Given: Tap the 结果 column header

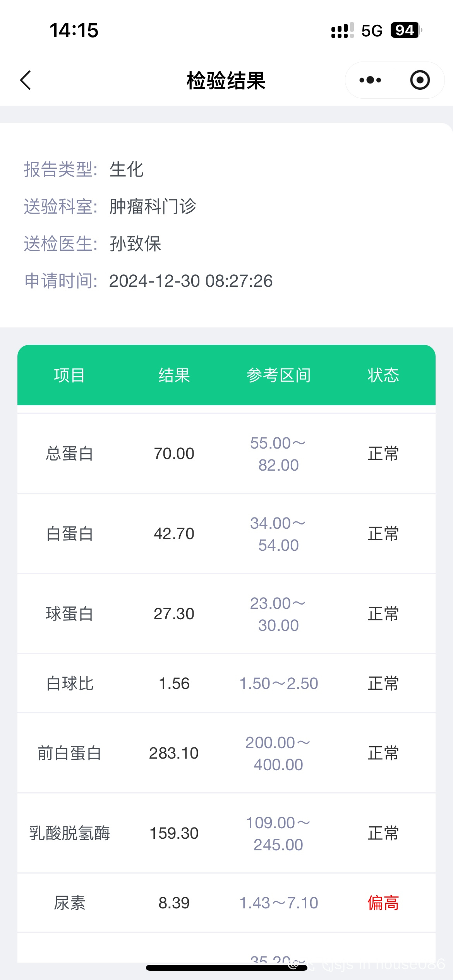Looking at the screenshot, I should tap(174, 375).
